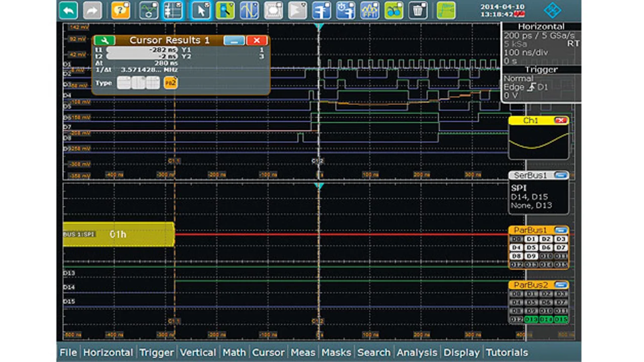The width and height of the screenshot is (644, 362).
Task: Open the Tutorials menu
Action: [507, 352]
